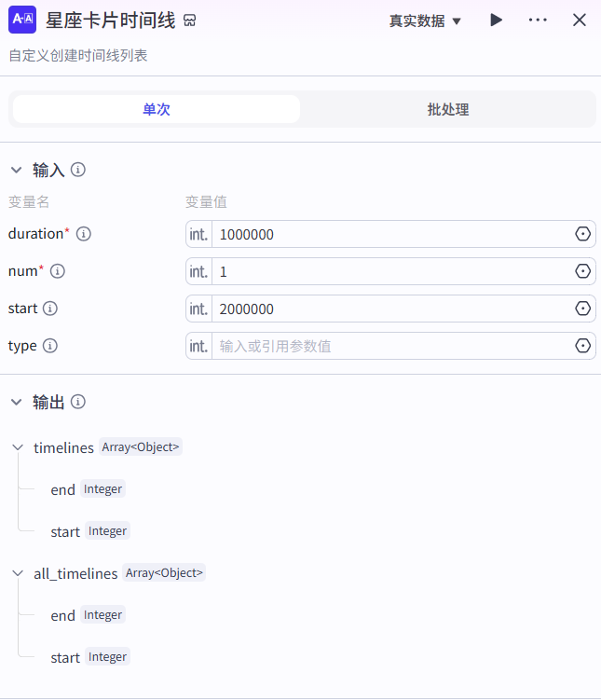Click the info icon next to 输入

pyautogui.click(x=78, y=170)
